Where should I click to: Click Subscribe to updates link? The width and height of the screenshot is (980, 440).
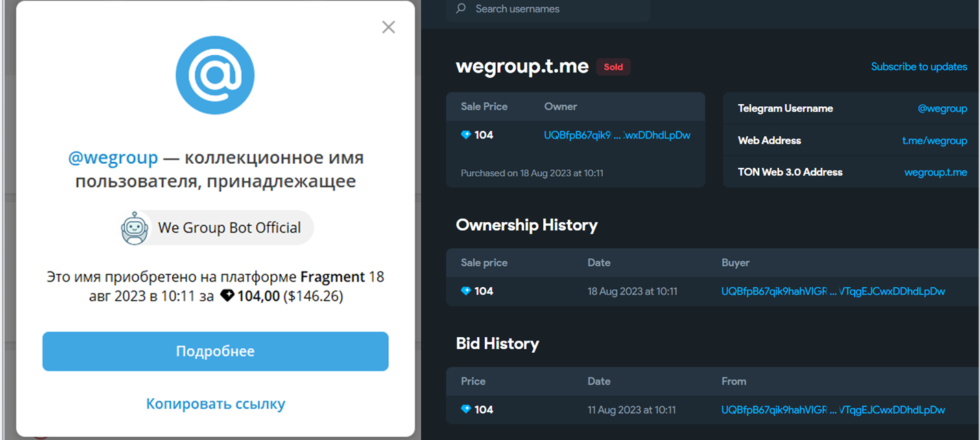(x=919, y=66)
